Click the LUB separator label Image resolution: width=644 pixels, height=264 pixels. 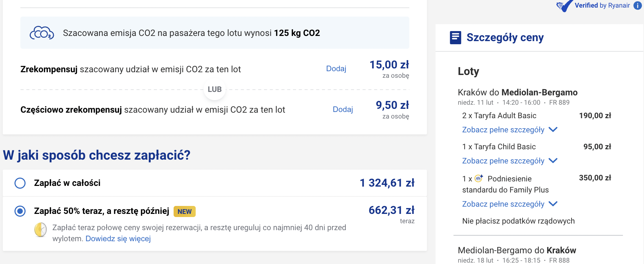(x=215, y=89)
